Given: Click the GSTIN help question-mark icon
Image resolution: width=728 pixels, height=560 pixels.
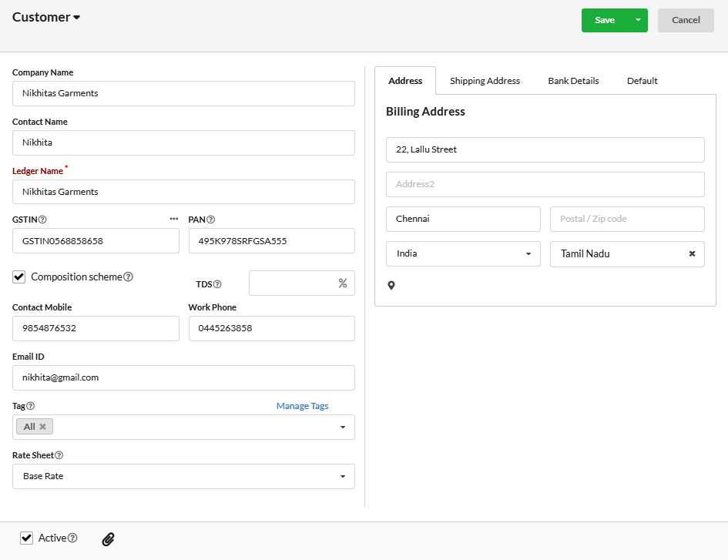Looking at the screenshot, I should click(42, 220).
